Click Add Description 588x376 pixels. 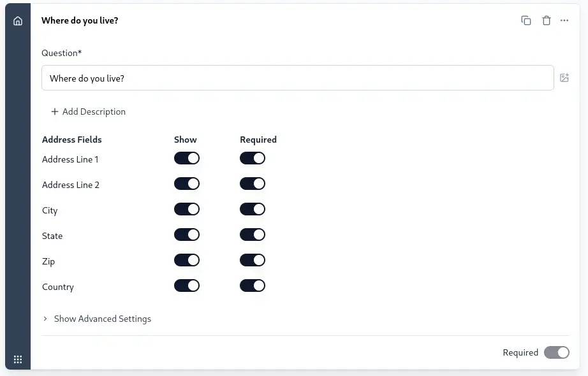pos(88,112)
